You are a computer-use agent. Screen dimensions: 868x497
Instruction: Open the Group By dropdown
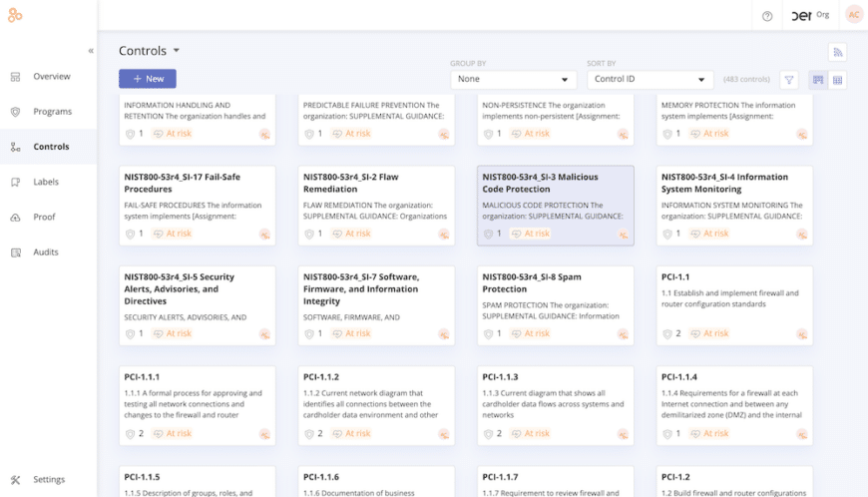pyautogui.click(x=513, y=80)
